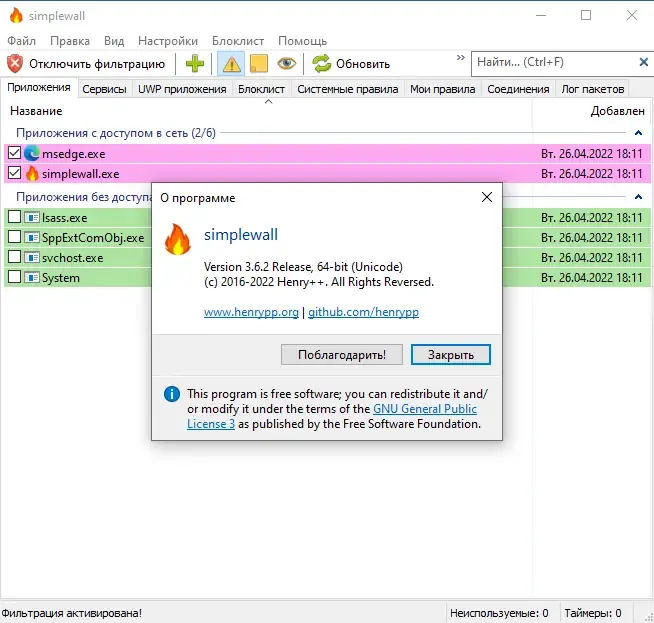This screenshot has width=654, height=623.
Task: Click the eye log viewer icon
Action: 287,64
